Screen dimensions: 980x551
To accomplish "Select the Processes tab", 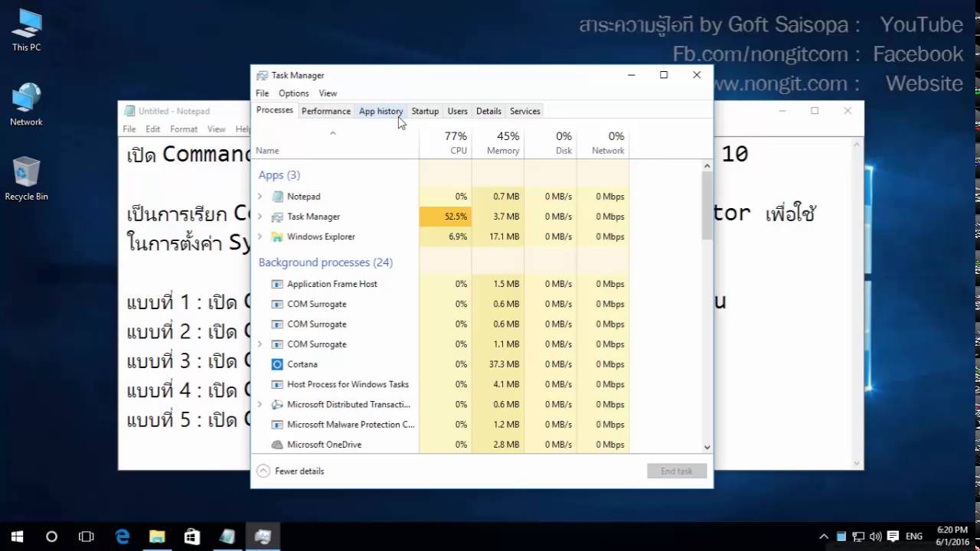I will (x=275, y=110).
